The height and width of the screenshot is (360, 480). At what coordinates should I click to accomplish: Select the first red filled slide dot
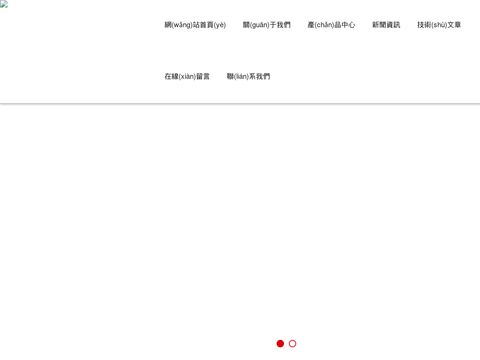click(280, 343)
